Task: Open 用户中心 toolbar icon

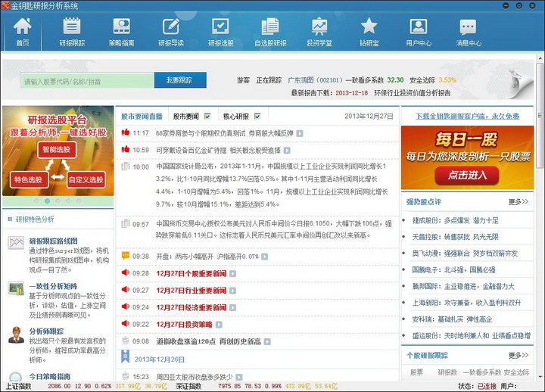Action: coord(419,32)
